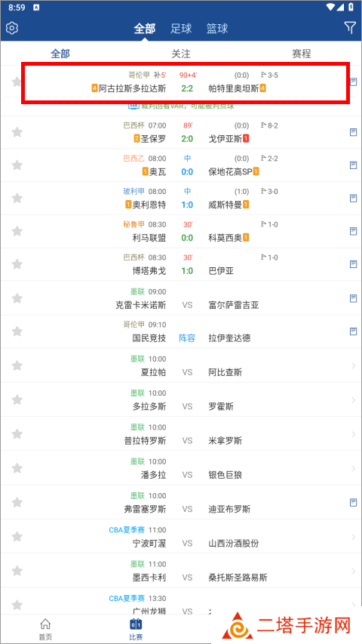The image size is (362, 644).
Task: Open notes icon for 克雷卡米诺斯 match
Action: coord(353,298)
